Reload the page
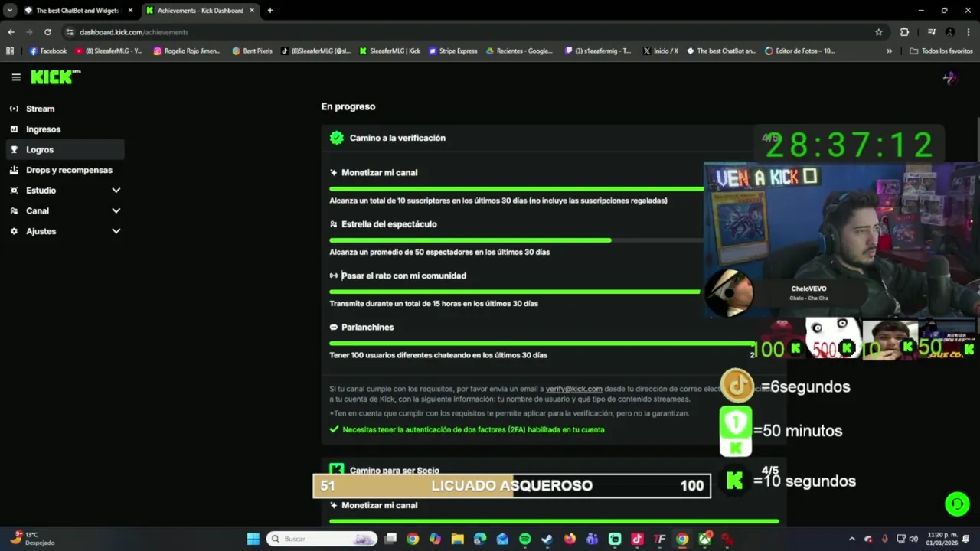Screen dimensions: 980x551 click(47, 32)
